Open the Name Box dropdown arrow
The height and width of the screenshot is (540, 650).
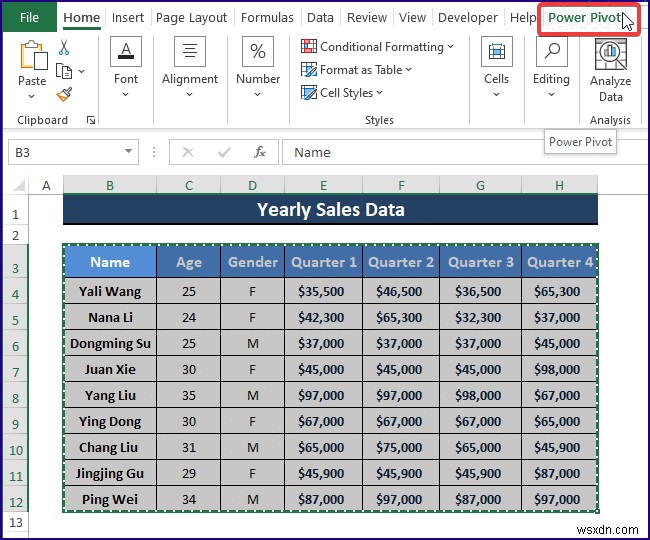[x=129, y=152]
